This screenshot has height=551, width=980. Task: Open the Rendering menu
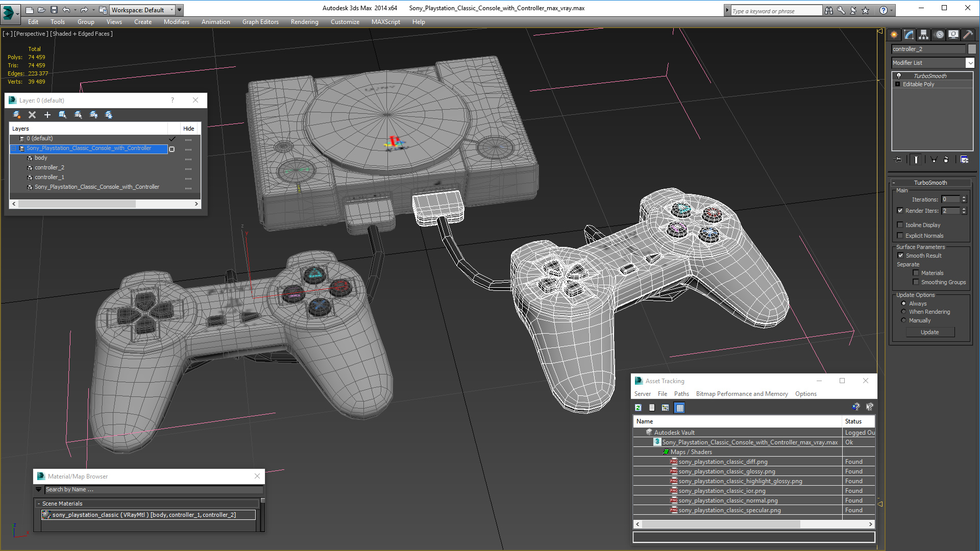[x=304, y=22]
